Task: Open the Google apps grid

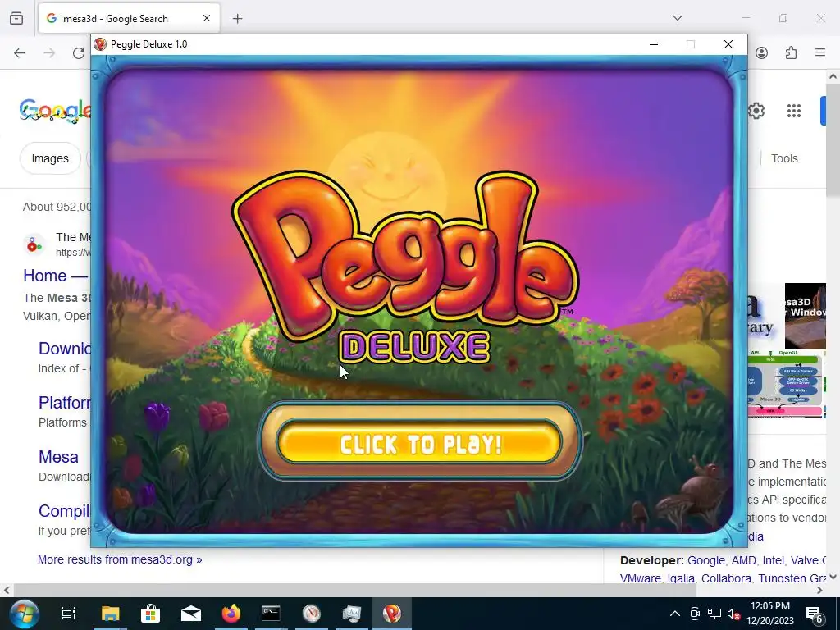Action: (x=794, y=111)
